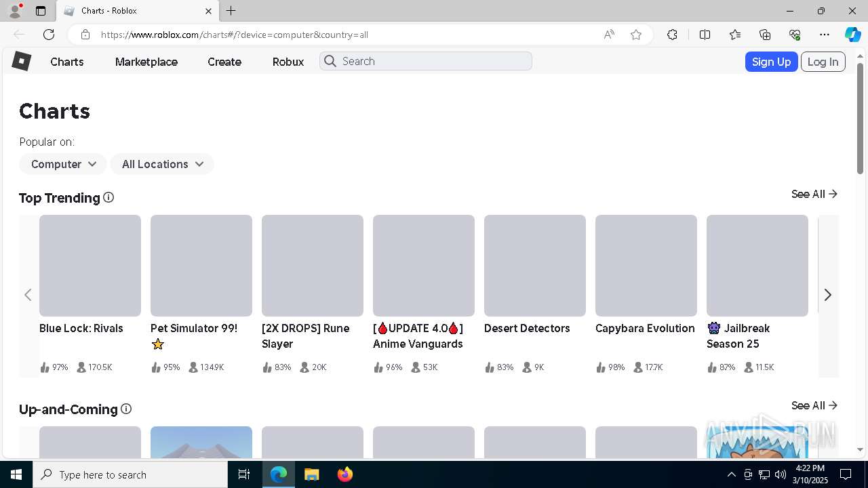
Task: Close the Charts - Roblox tab
Action: [x=208, y=11]
